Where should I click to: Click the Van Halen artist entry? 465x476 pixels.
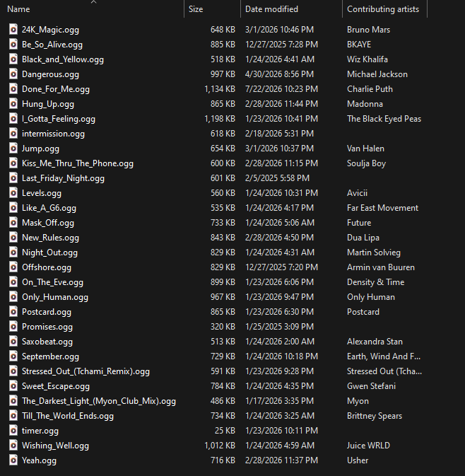coord(365,149)
